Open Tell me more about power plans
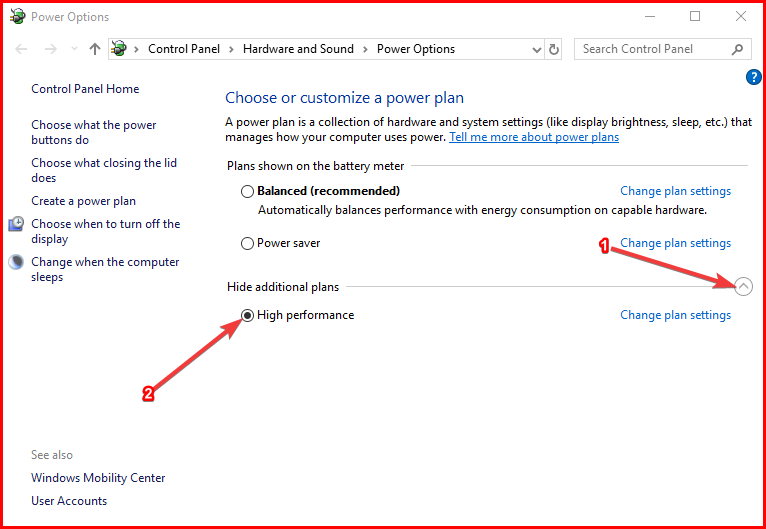Viewport: 766px width, 529px height. coord(534,137)
